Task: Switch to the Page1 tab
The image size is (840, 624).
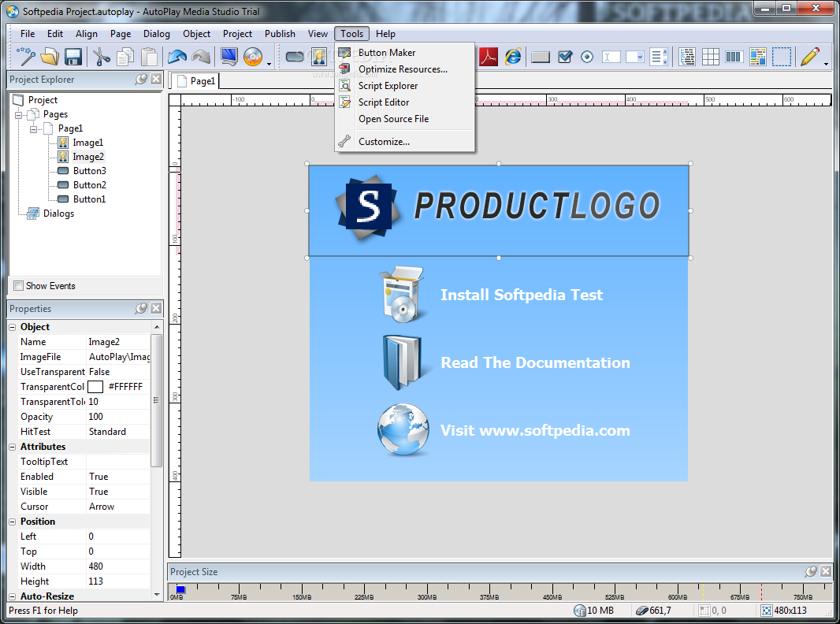Action: click(x=196, y=81)
